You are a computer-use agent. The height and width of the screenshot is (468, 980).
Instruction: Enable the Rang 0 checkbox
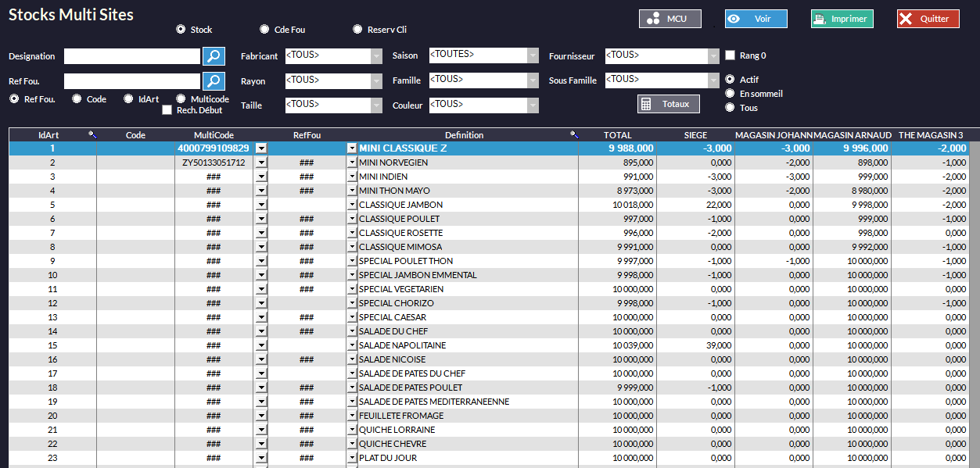pyautogui.click(x=731, y=55)
